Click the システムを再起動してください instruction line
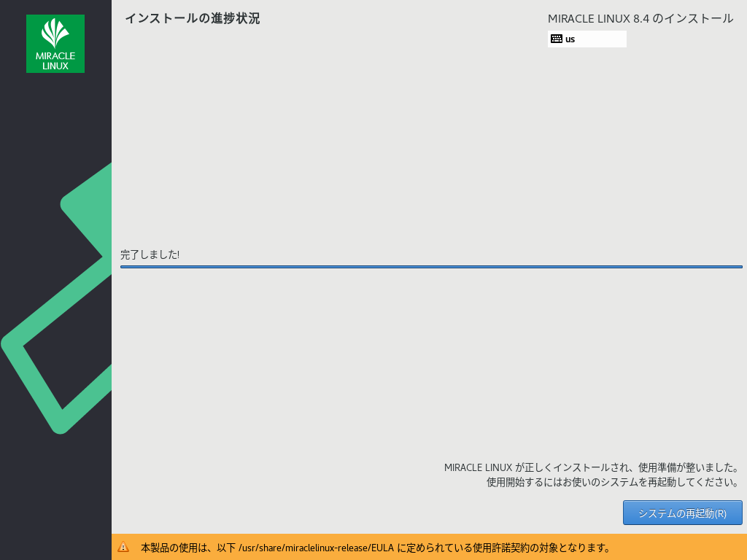This screenshot has width=747, height=560. tap(612, 482)
